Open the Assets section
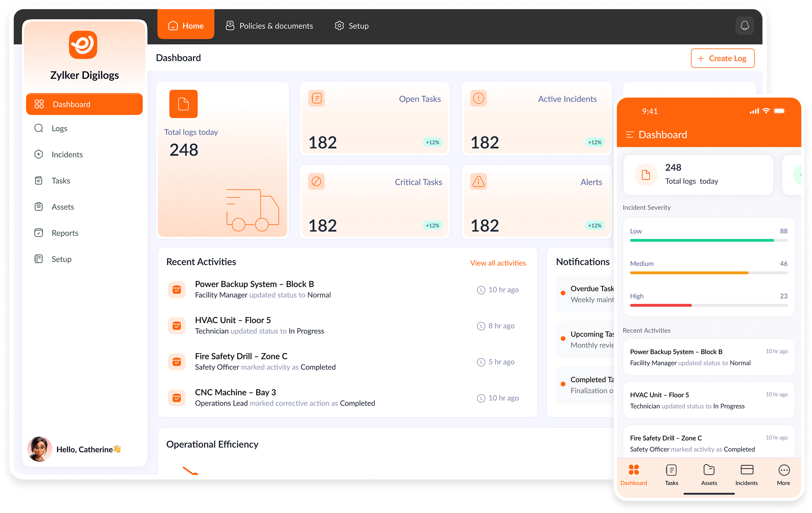 coord(63,207)
